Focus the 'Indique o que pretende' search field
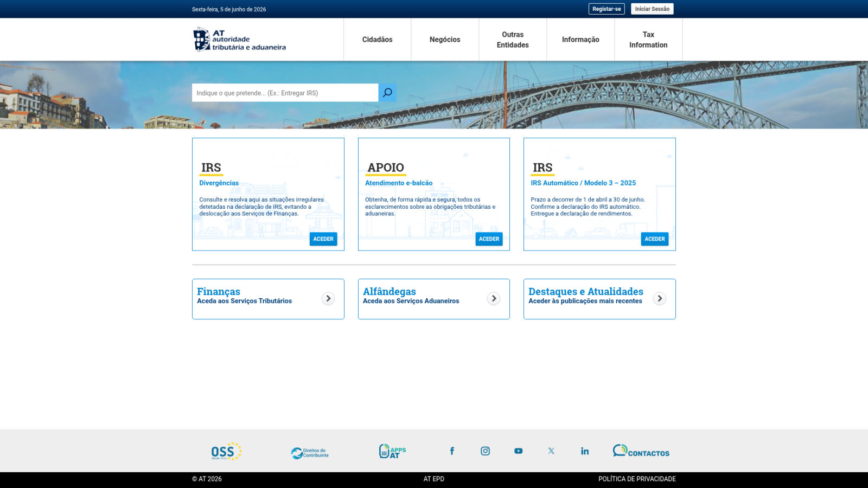 coord(285,93)
